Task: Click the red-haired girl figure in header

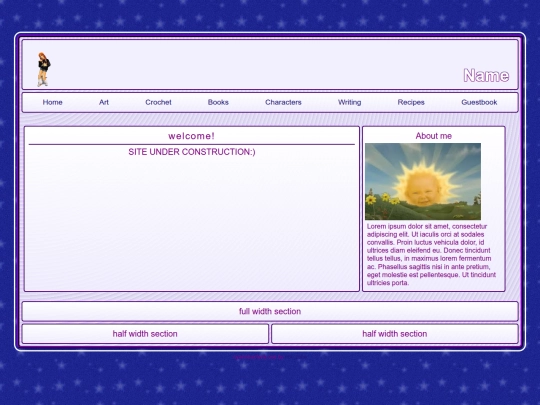Action: pos(43,69)
